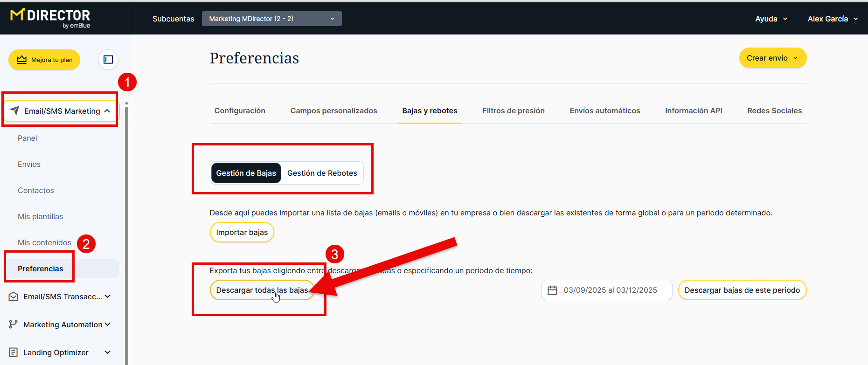This screenshot has width=868, height=365.
Task: Click the sidebar vertical scrollbar
Action: point(126,233)
